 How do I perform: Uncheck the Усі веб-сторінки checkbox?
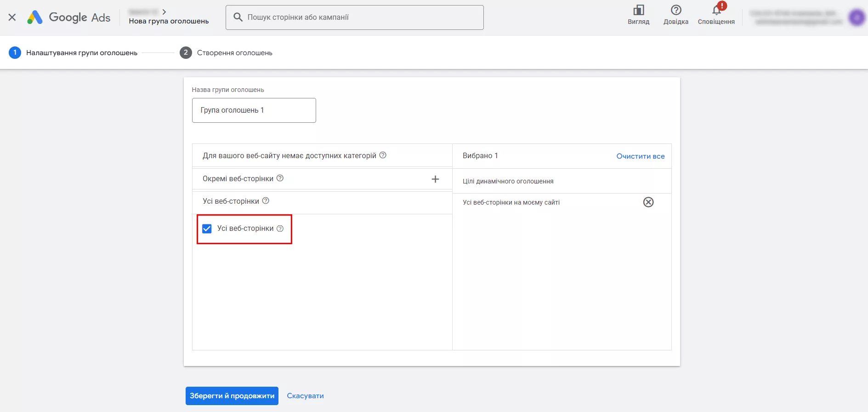207,229
